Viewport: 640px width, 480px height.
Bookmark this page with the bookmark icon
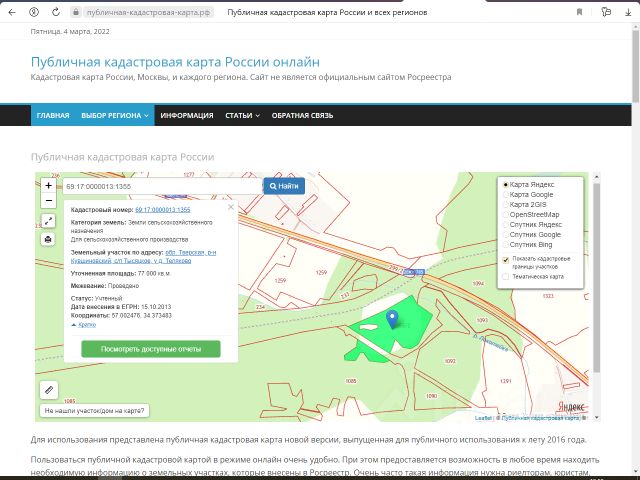[x=579, y=12]
